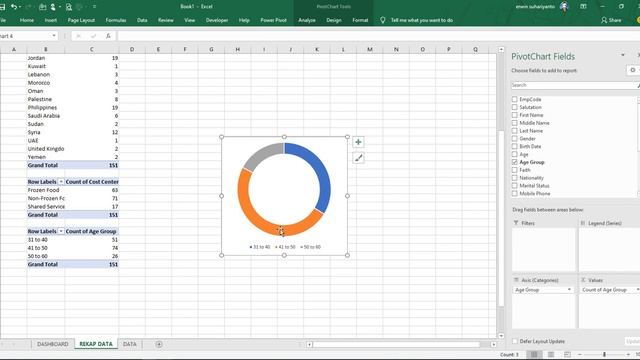This screenshot has width=640, height=360.
Task: Switch to Normal view in status bar
Action: pyautogui.click(x=534, y=354)
